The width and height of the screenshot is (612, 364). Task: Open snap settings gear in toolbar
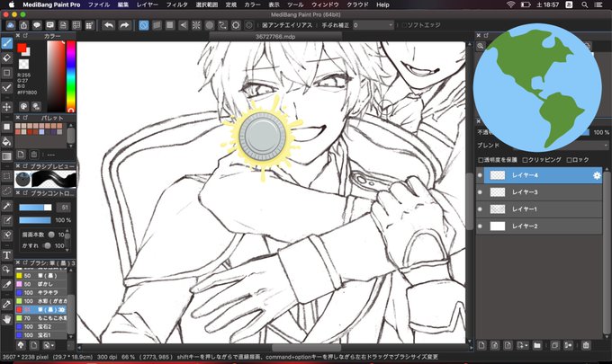pyautogui.click(x=236, y=25)
